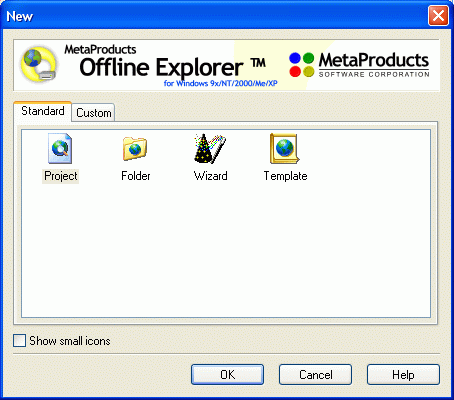Click the Folder label text
454x400 pixels.
point(136,176)
